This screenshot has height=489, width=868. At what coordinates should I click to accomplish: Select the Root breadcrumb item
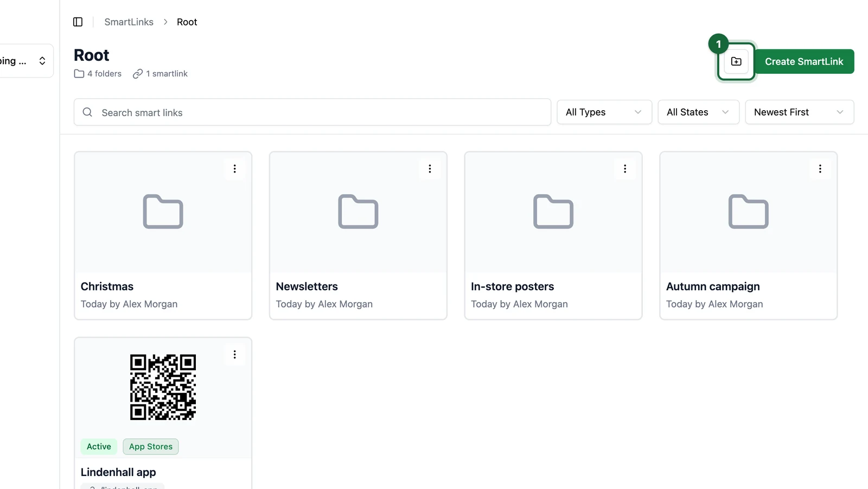tap(187, 22)
